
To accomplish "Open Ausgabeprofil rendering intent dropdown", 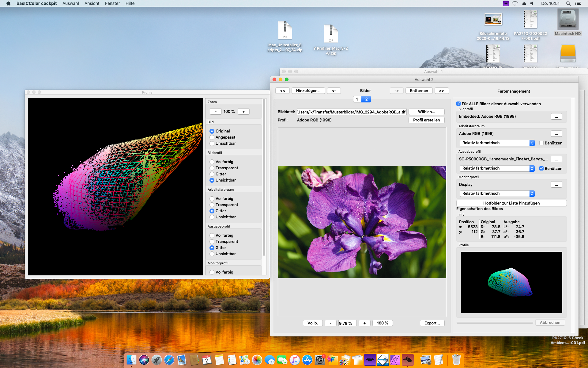I will (x=497, y=168).
